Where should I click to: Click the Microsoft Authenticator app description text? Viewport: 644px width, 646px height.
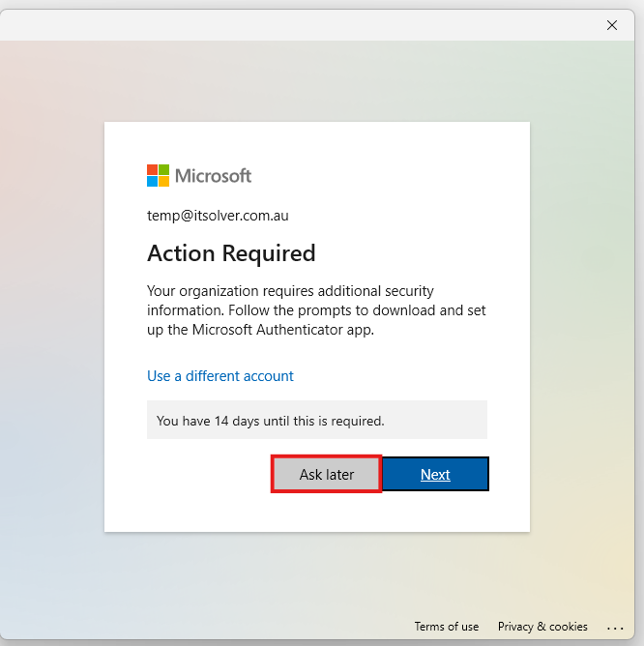(316, 310)
